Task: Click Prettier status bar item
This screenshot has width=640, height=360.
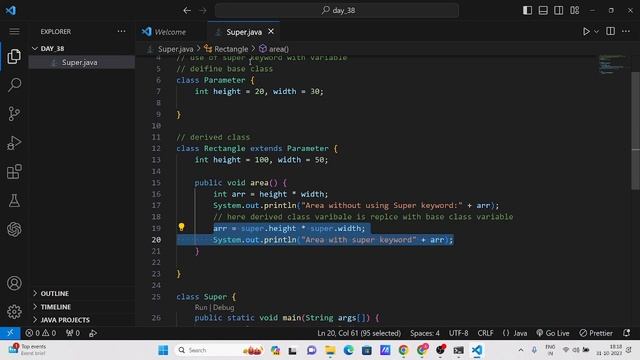Action: (596, 333)
